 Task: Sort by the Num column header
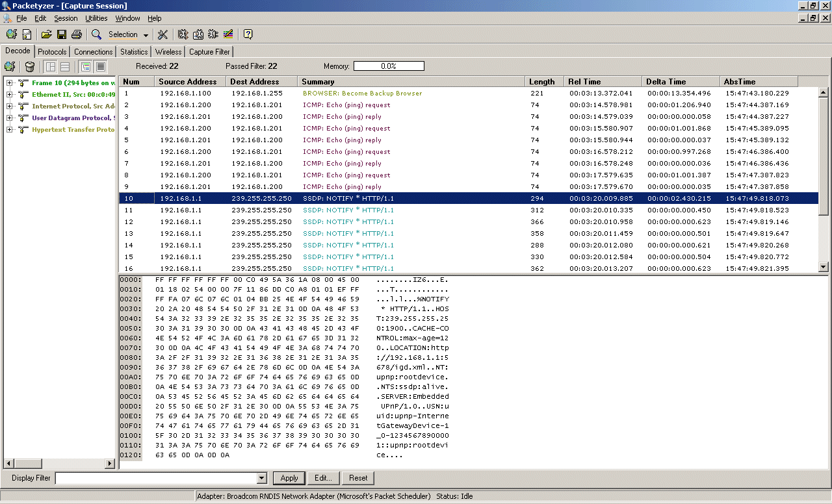[x=136, y=81]
